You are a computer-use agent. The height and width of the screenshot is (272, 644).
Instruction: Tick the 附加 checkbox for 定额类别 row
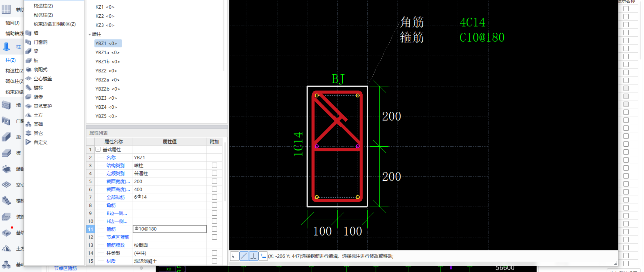pos(214,173)
